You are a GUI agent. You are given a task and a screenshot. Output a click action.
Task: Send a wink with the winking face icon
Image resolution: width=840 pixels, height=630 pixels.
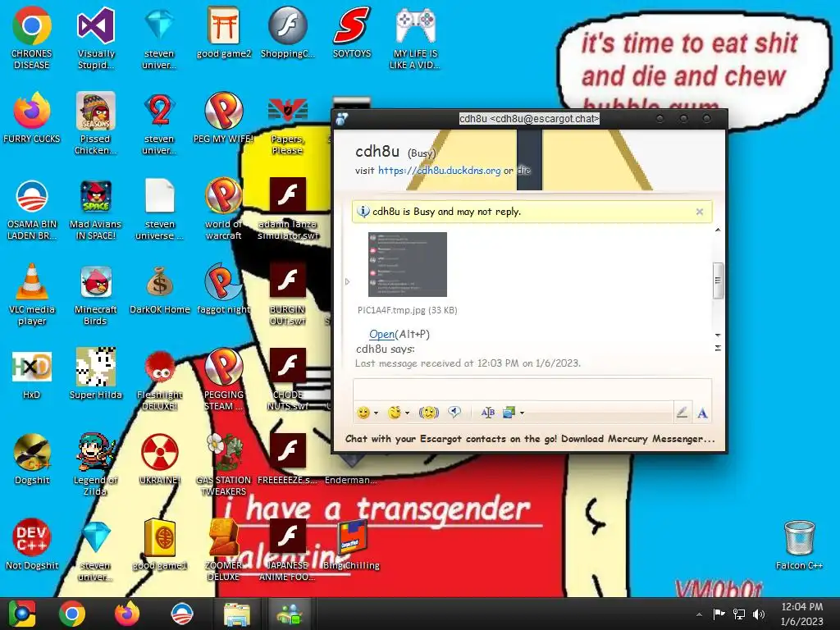pos(395,413)
